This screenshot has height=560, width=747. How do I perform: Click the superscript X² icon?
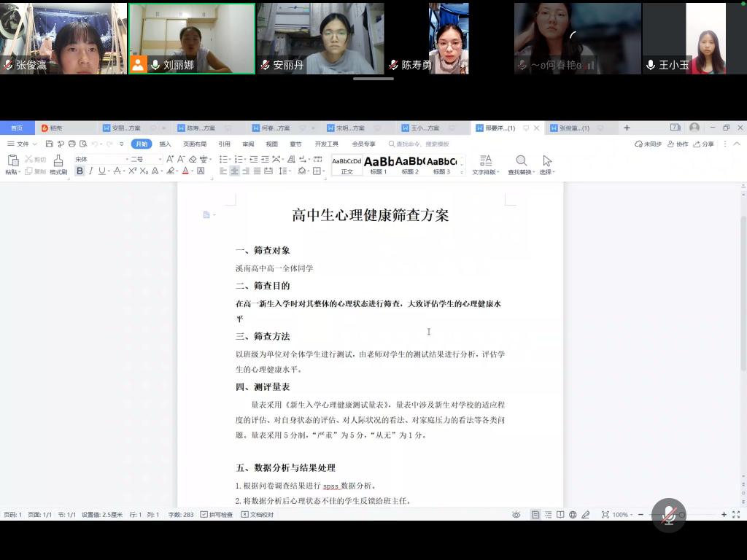(x=132, y=171)
